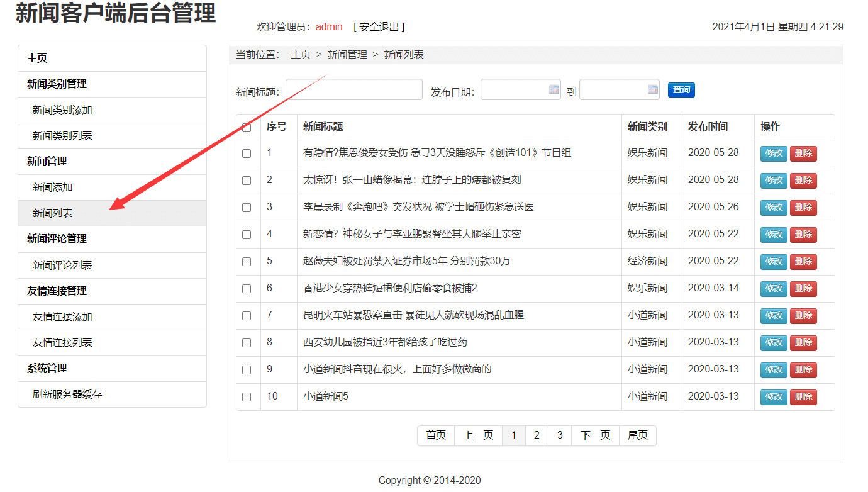The width and height of the screenshot is (868, 492).
Task: Check the box for news row 5
Action: pyautogui.click(x=247, y=262)
